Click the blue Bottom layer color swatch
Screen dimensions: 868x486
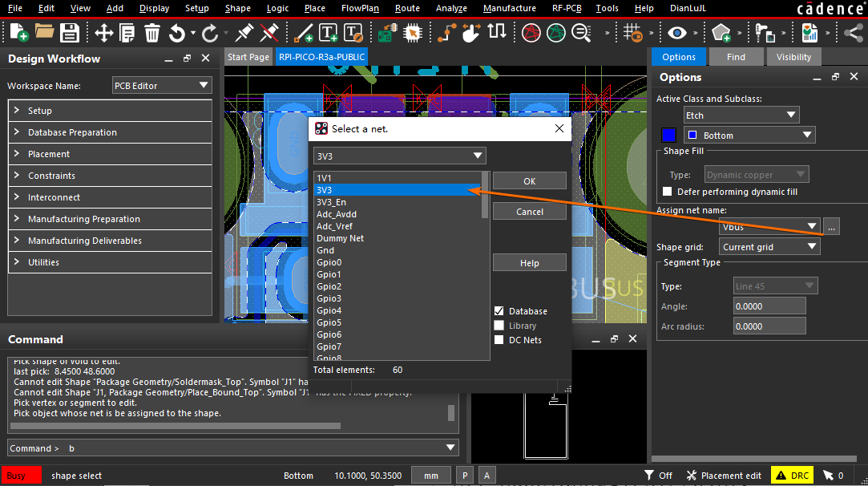pyautogui.click(x=667, y=136)
